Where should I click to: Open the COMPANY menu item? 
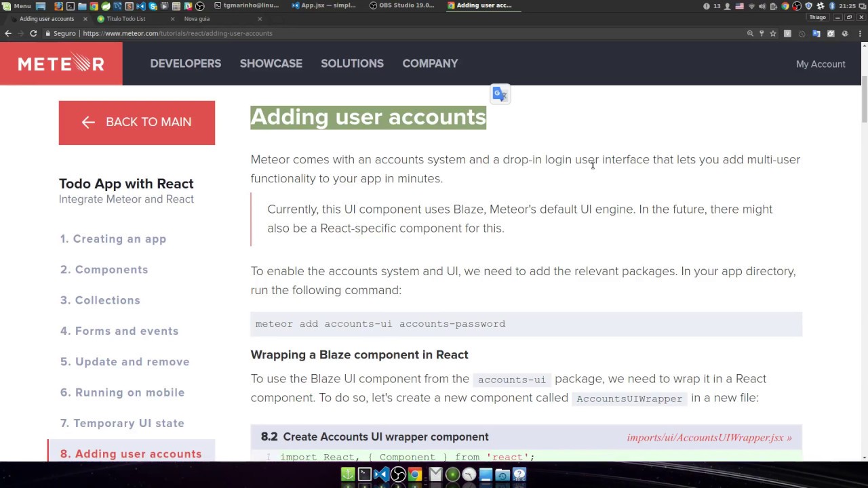[x=430, y=64]
